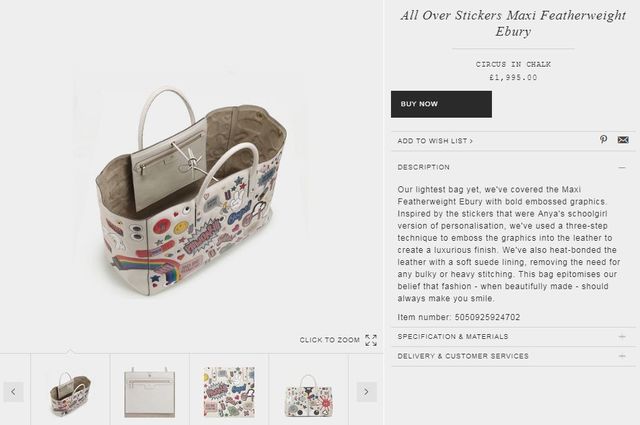This screenshot has width=640, height=425.
Task: Select the plain chalk back-view thumbnail
Action: click(x=150, y=391)
